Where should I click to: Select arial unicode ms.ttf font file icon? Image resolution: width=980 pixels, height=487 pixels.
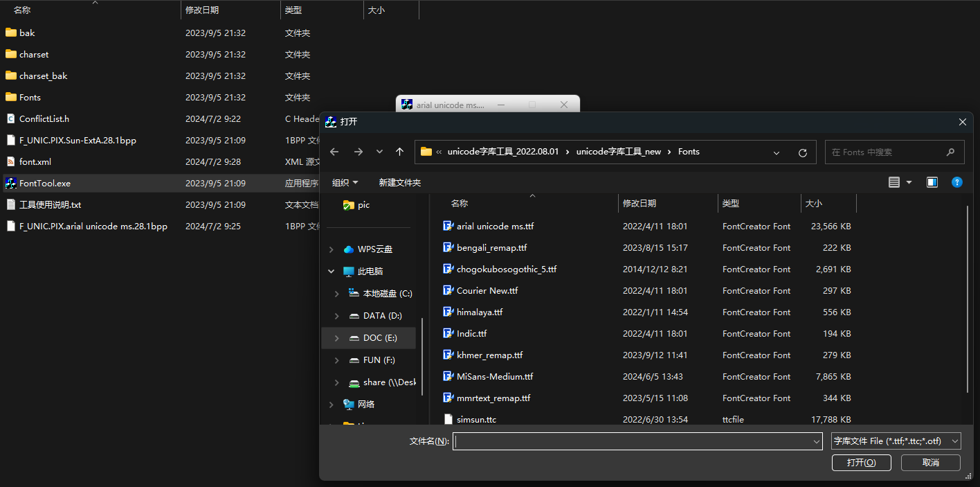point(448,227)
